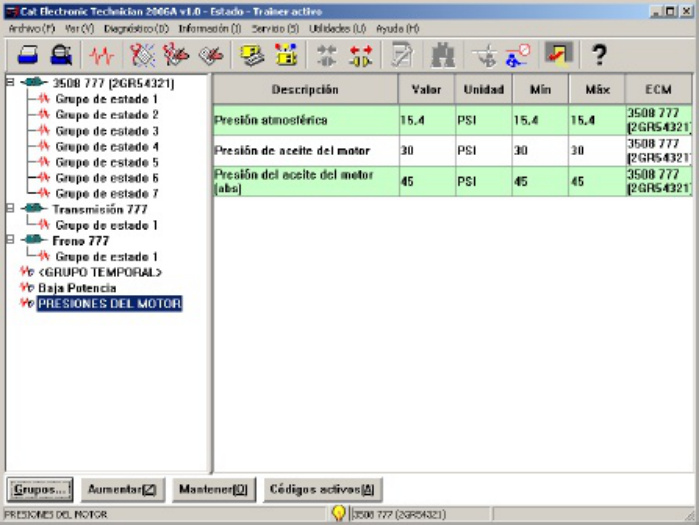Click the Descripción column header
The width and height of the screenshot is (699, 525).
point(305,90)
